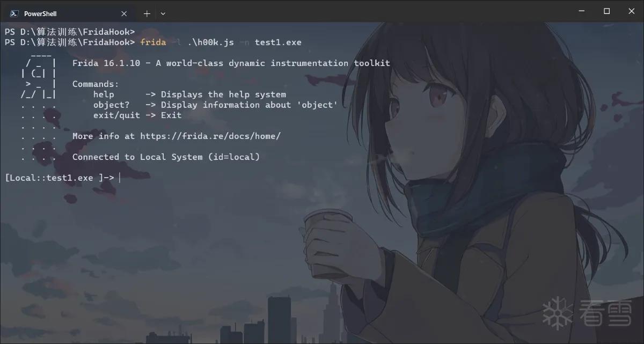Click the cursor after the Local::test1.exe prompt
644x344 pixels.
click(119, 178)
